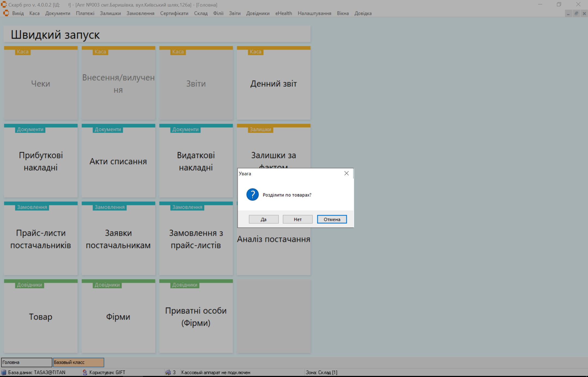
Task: Open the Каса menu
Action: (x=34, y=13)
